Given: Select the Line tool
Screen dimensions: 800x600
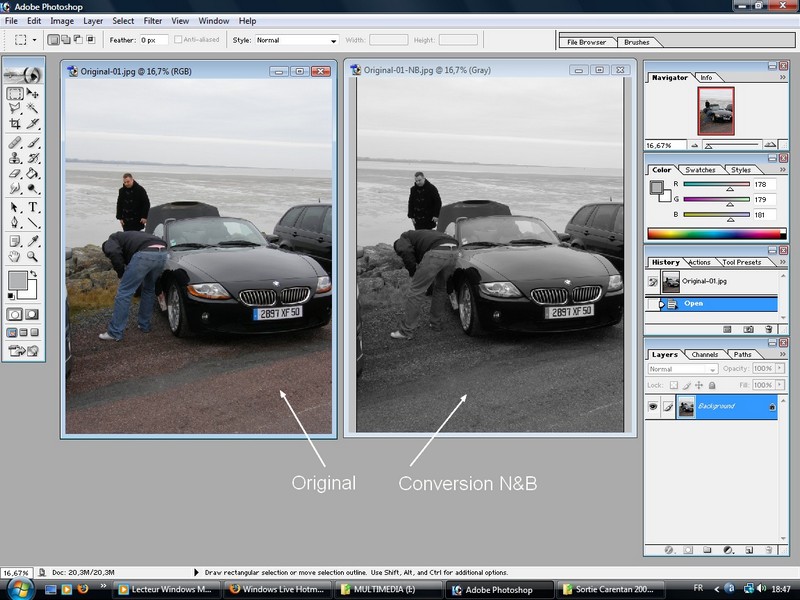Looking at the screenshot, I should [x=33, y=222].
